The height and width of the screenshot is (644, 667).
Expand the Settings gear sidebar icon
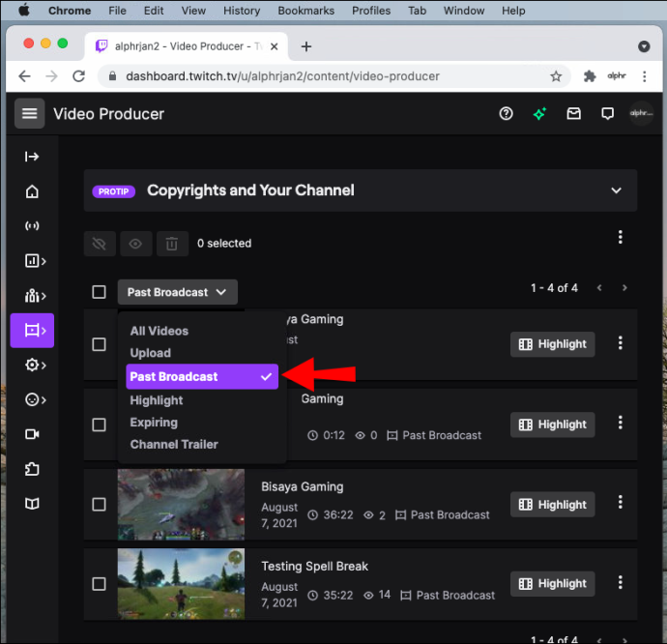coord(36,365)
